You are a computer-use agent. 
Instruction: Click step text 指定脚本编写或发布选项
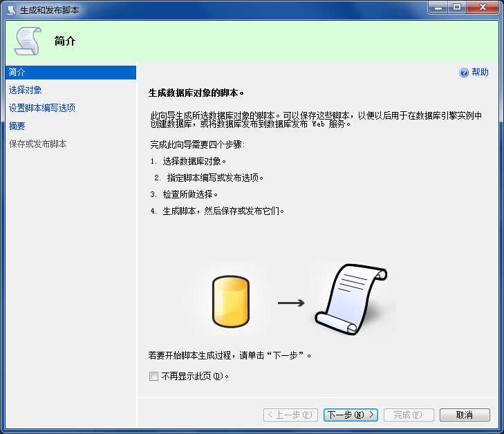pyautogui.click(x=215, y=178)
